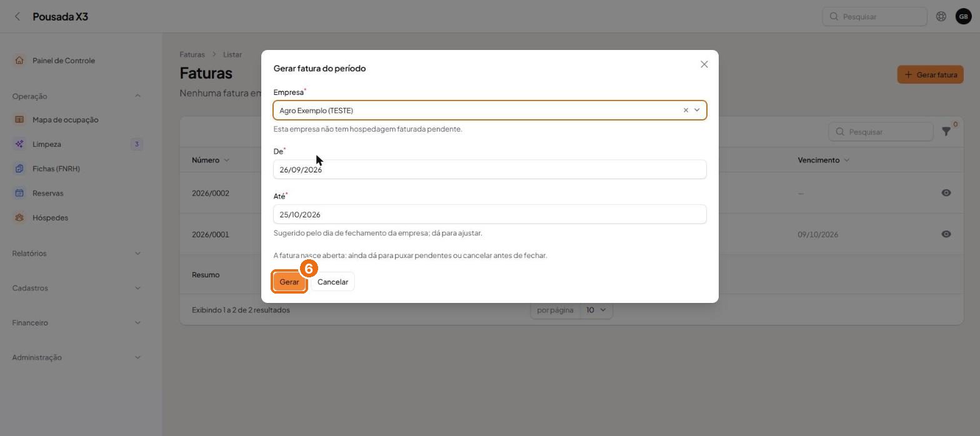
Task: Open Hóspedes sidebar item
Action: 50,218
